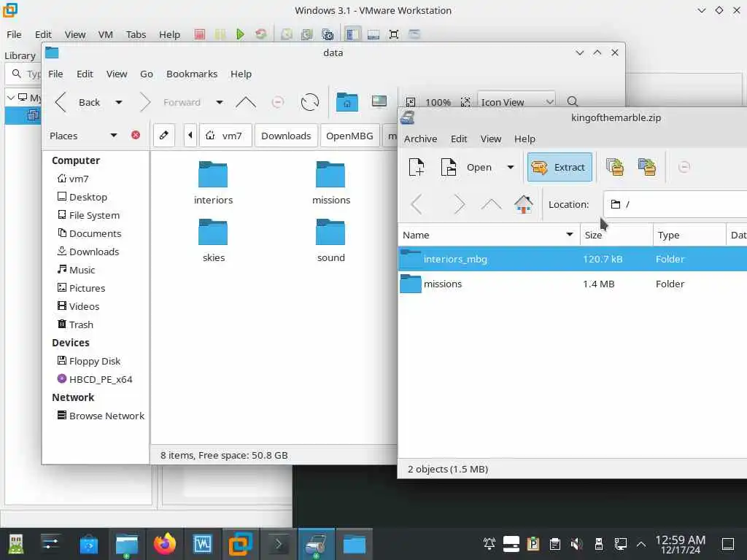Create new archive icon in archive manager
Screen dimensions: 747x560
(x=417, y=167)
